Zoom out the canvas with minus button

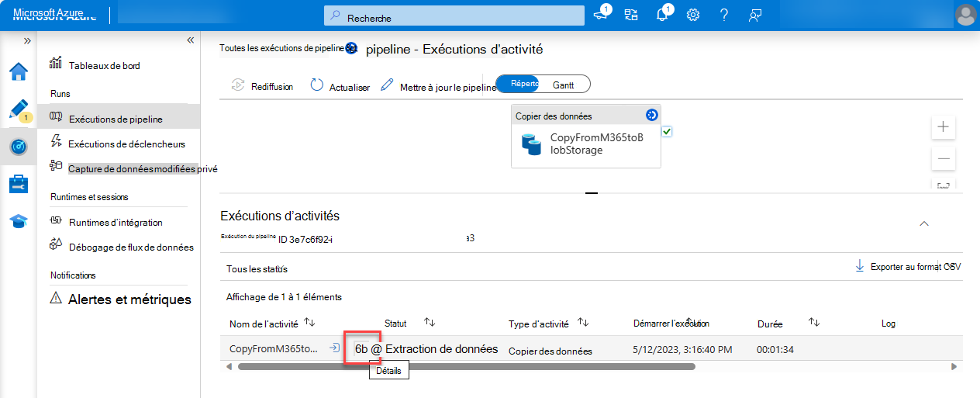coord(943,158)
